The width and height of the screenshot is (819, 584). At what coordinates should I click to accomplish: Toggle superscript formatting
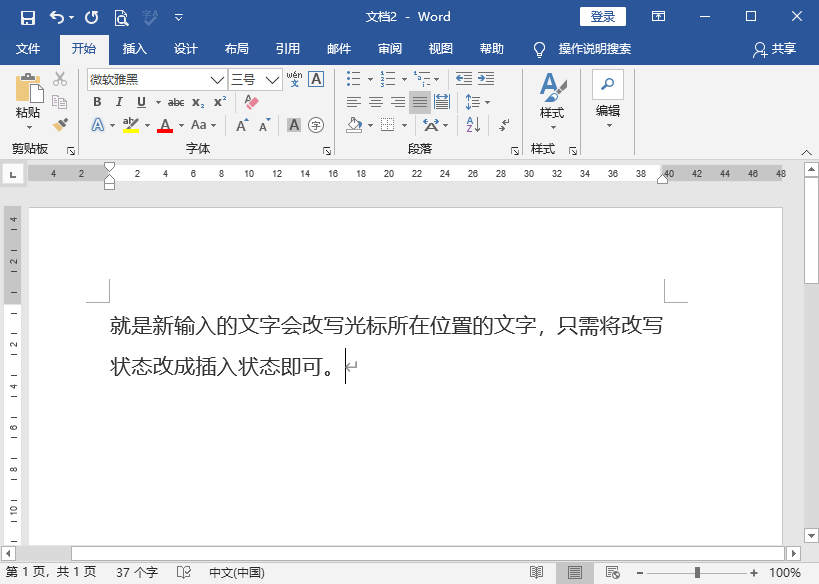pos(220,102)
